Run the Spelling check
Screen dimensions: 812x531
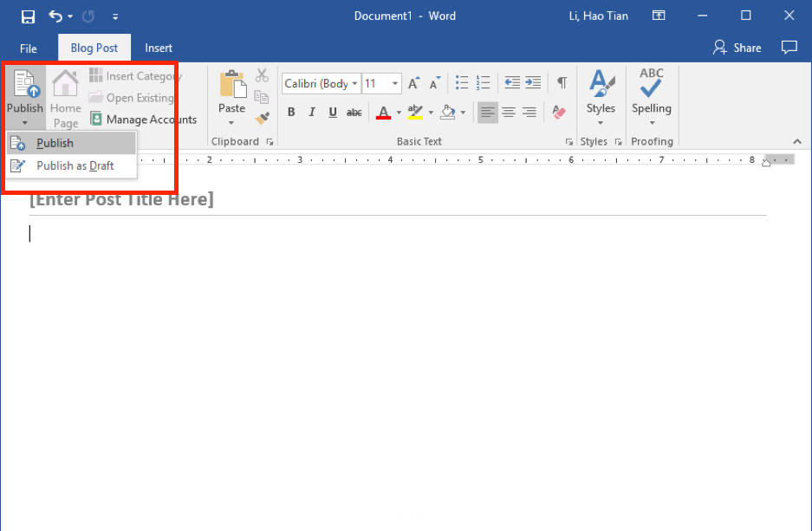(x=652, y=90)
